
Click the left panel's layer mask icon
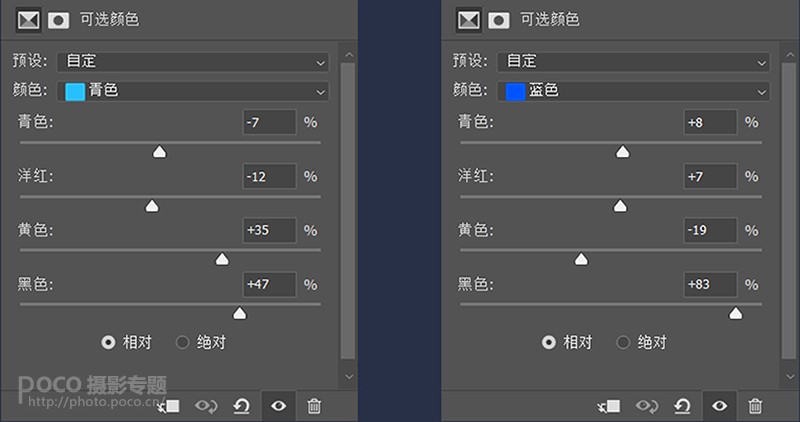coord(58,20)
